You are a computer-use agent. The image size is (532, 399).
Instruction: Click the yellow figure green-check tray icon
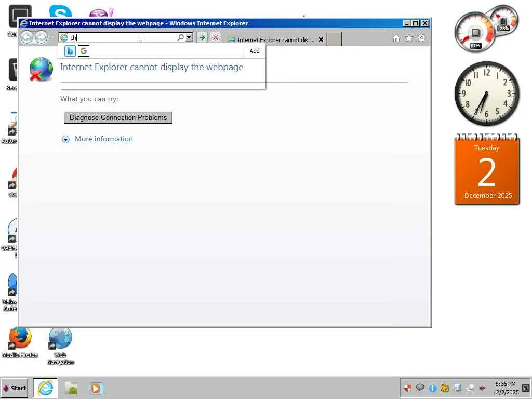pos(445,388)
